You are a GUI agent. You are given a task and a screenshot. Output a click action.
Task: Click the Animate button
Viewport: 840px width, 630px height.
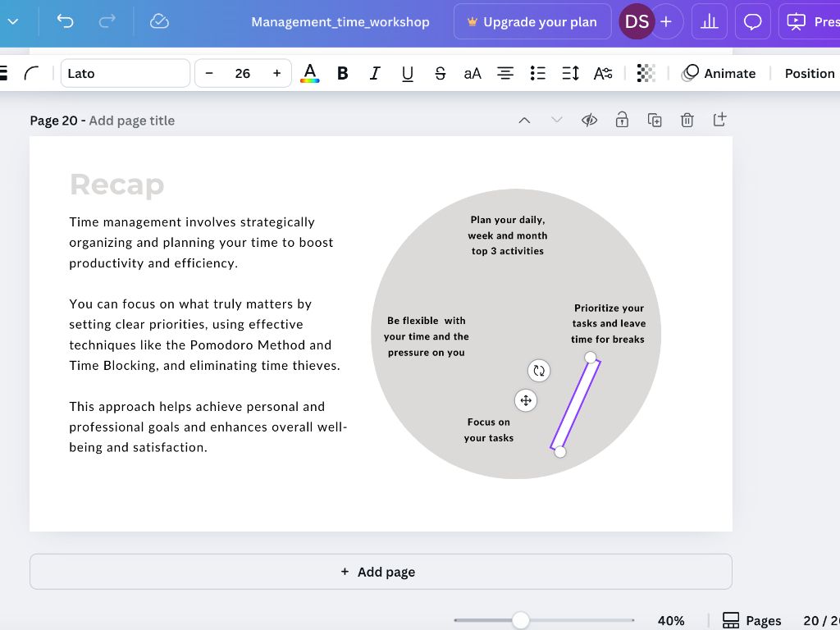tap(719, 73)
